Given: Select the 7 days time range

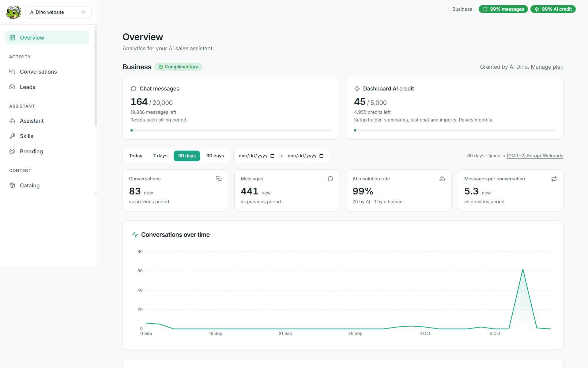Looking at the screenshot, I should click(x=160, y=156).
